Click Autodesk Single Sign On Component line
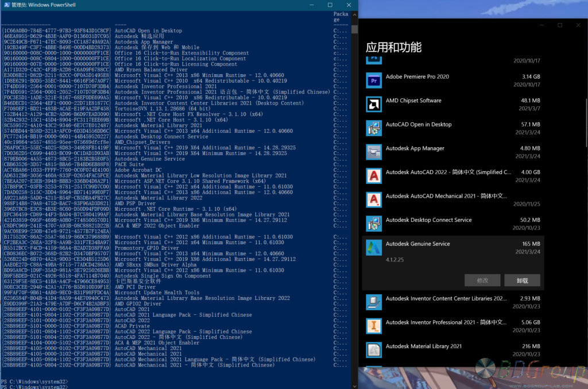The height and width of the screenshot is (389, 588). click(163, 276)
